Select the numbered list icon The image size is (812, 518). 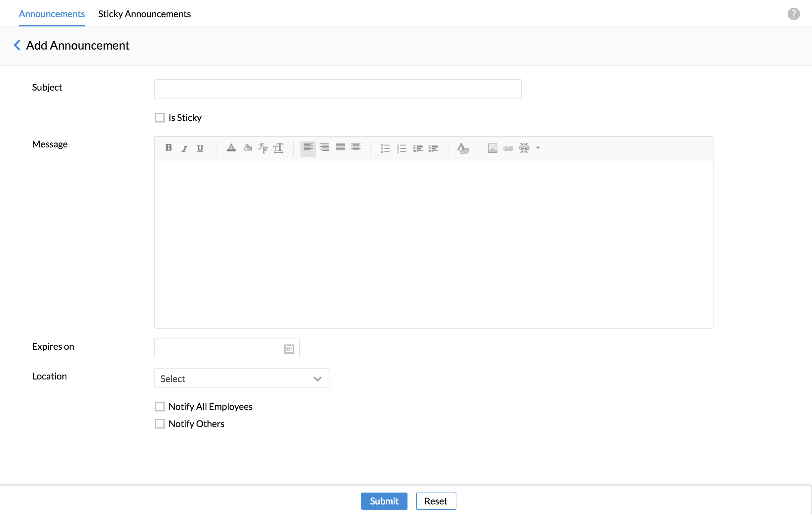[401, 148]
